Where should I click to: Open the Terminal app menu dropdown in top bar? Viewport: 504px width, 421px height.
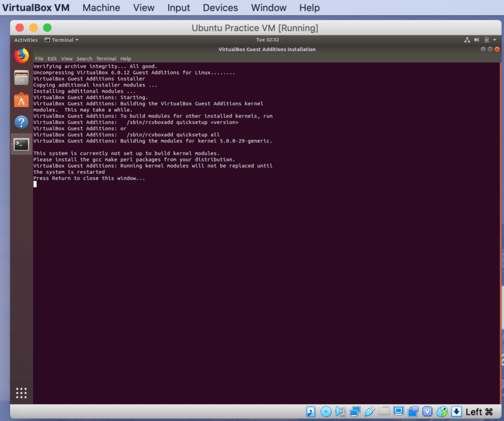point(61,40)
